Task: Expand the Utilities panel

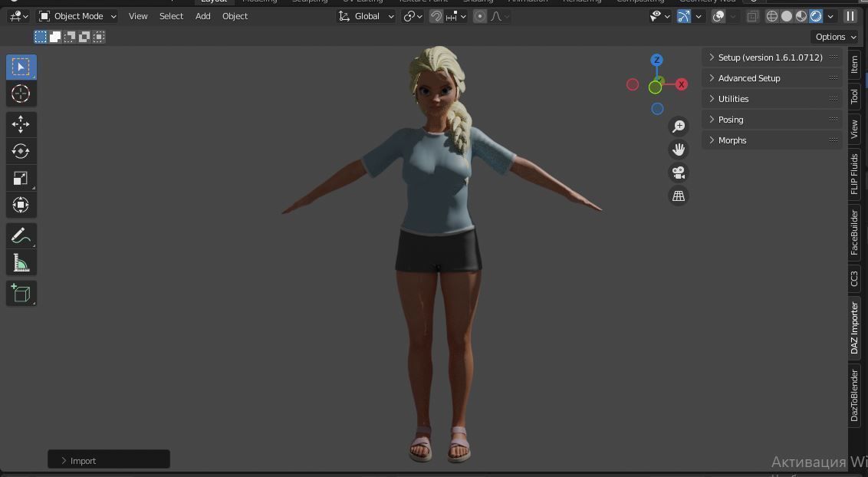Action: point(772,99)
